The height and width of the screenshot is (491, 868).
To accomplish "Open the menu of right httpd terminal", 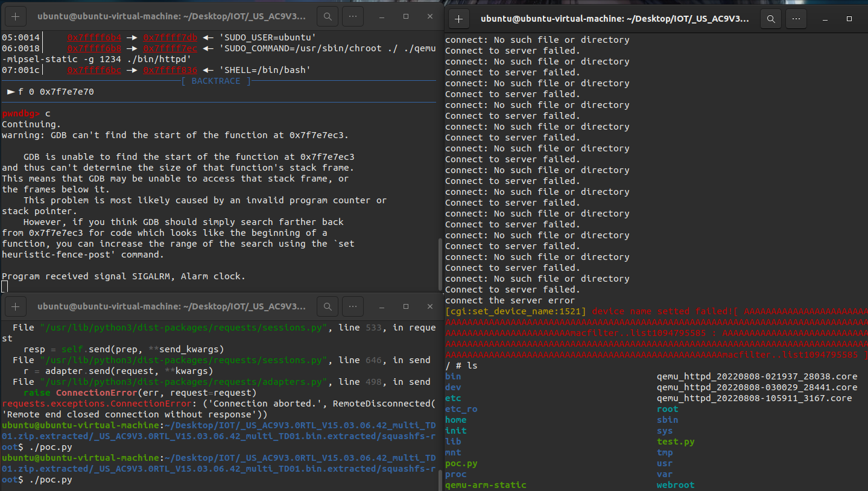I will (797, 19).
